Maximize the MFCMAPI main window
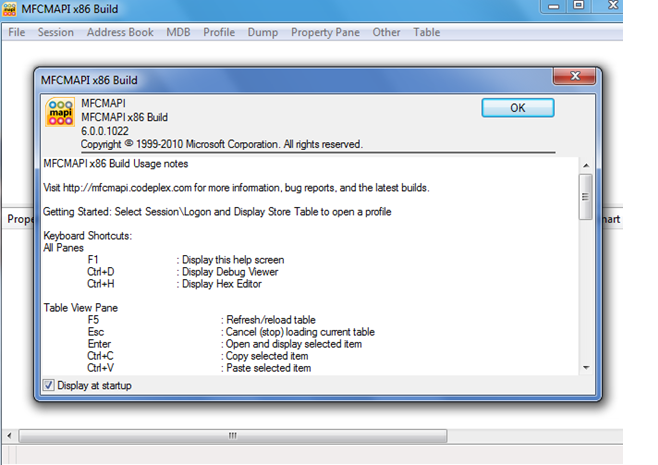 pyautogui.click(x=579, y=5)
